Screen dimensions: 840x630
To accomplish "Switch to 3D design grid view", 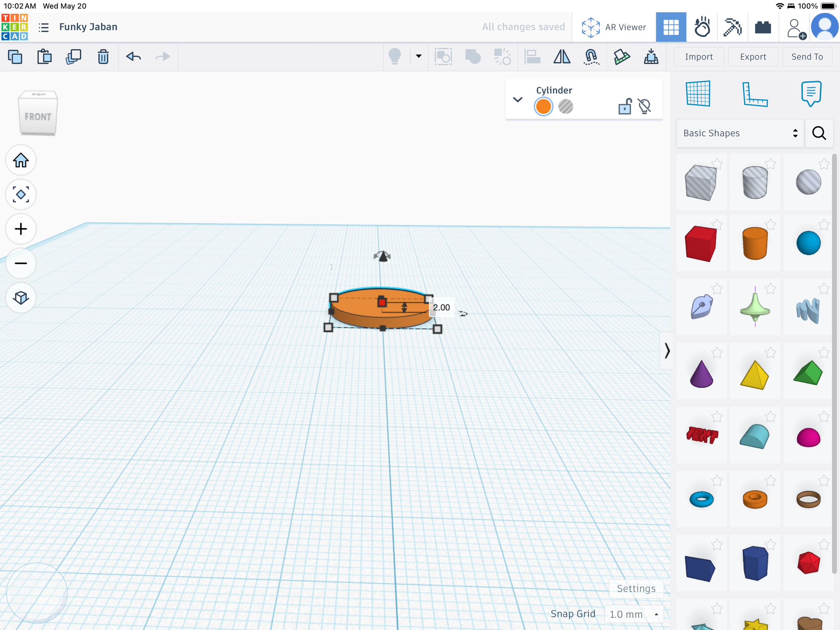I will pos(671,27).
